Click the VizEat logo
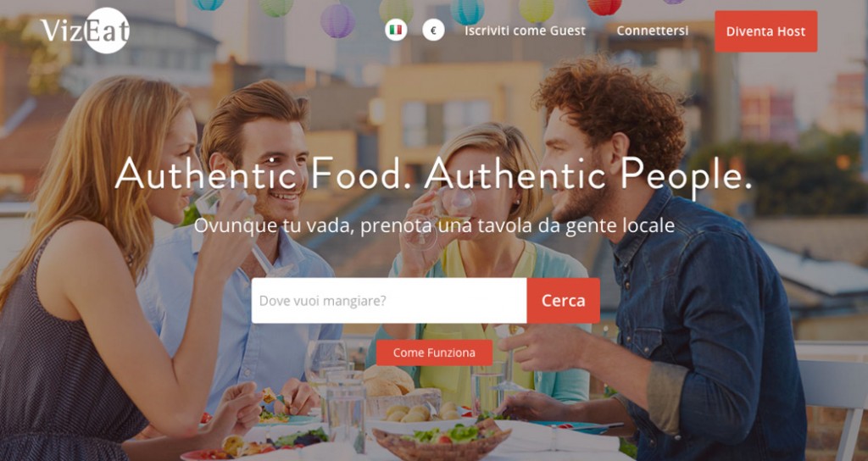The width and height of the screenshot is (868, 461). click(86, 31)
